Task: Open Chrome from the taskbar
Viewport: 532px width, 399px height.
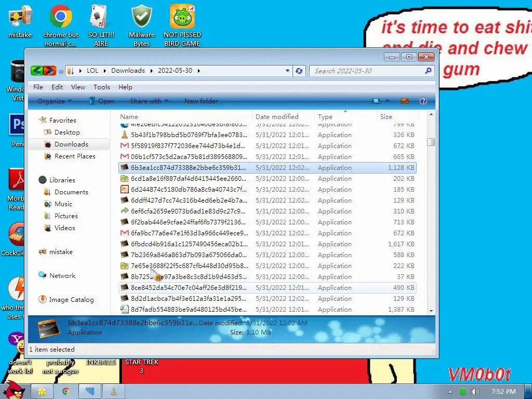Action: (x=65, y=391)
